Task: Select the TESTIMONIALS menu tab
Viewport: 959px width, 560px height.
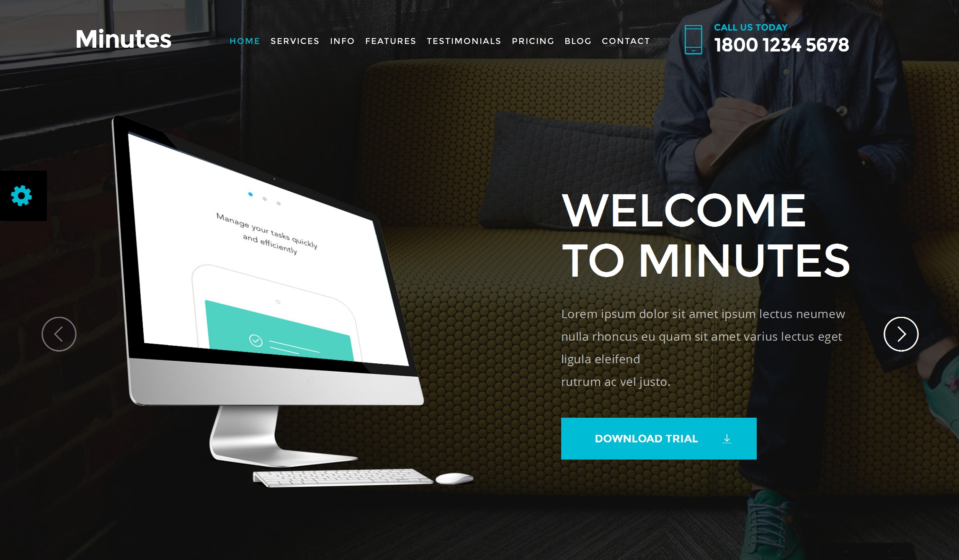Action: click(464, 41)
